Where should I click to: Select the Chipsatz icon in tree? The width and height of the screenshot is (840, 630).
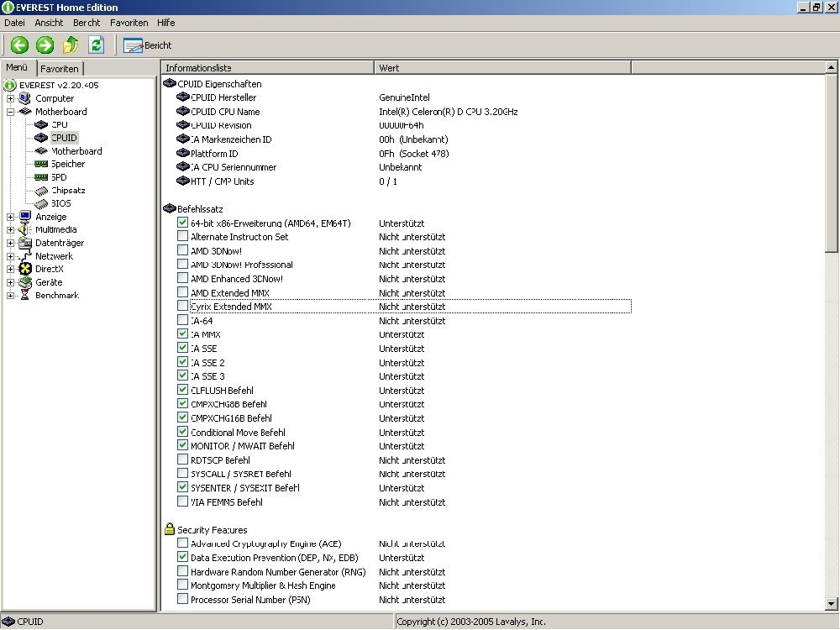42,191
